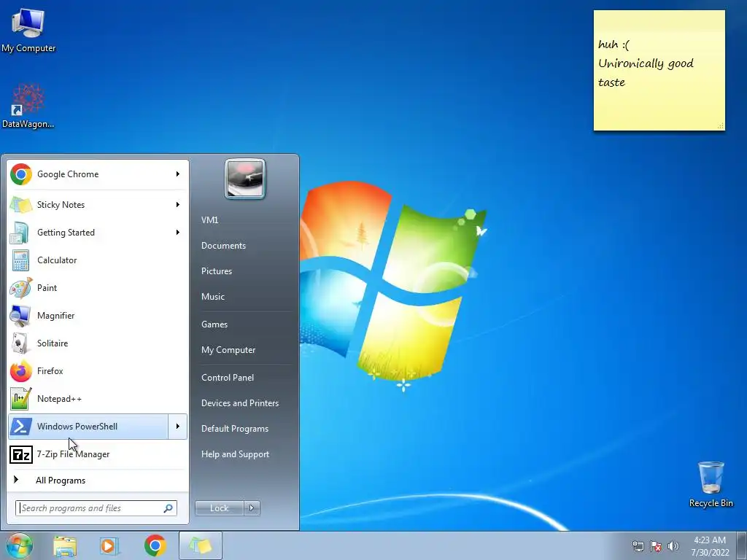Open Devices and Printers
The width and height of the screenshot is (747, 560).
[239, 403]
